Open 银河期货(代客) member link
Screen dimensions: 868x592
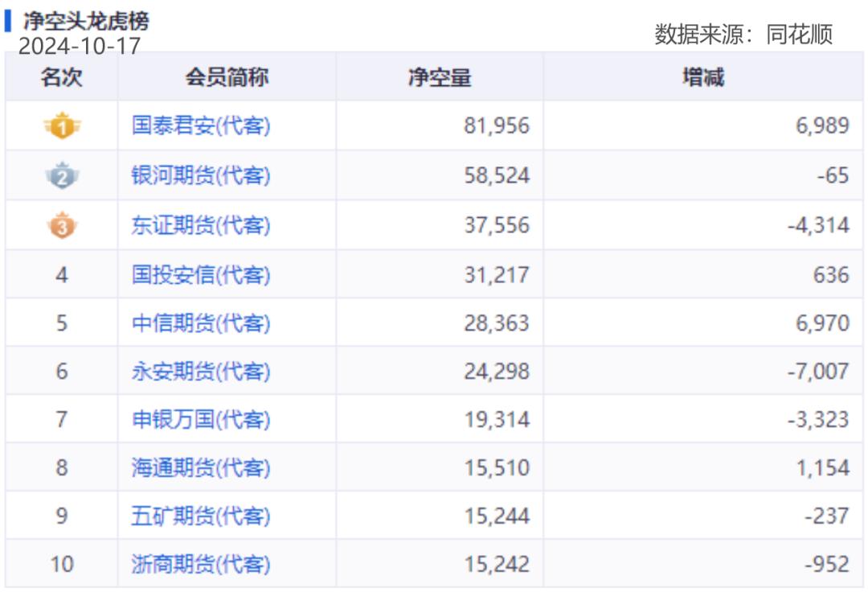tap(201, 175)
